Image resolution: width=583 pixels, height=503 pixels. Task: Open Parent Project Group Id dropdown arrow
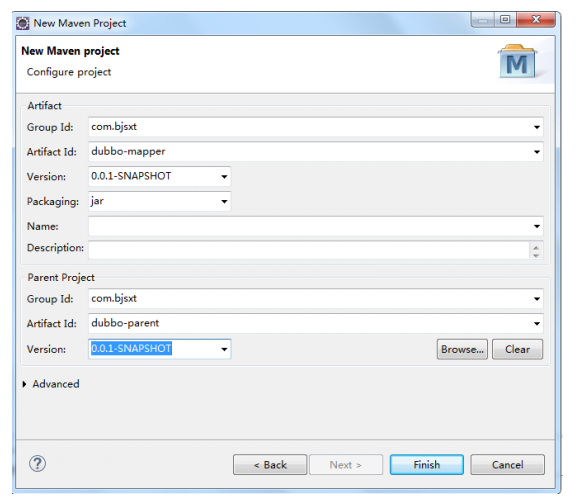537,299
